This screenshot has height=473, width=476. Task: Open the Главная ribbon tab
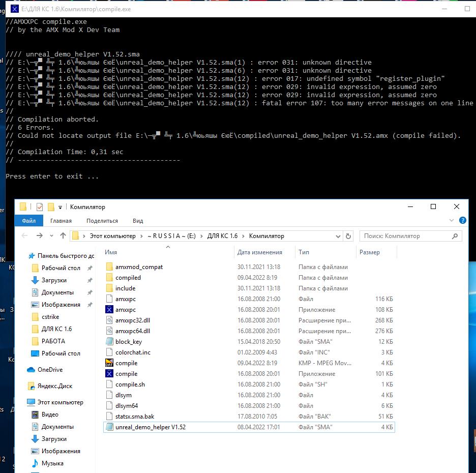pyautogui.click(x=61, y=221)
